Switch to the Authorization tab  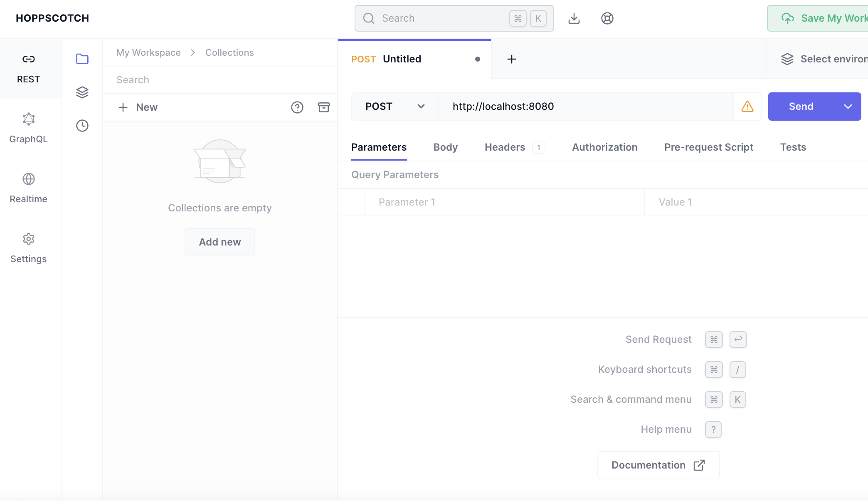click(x=604, y=147)
